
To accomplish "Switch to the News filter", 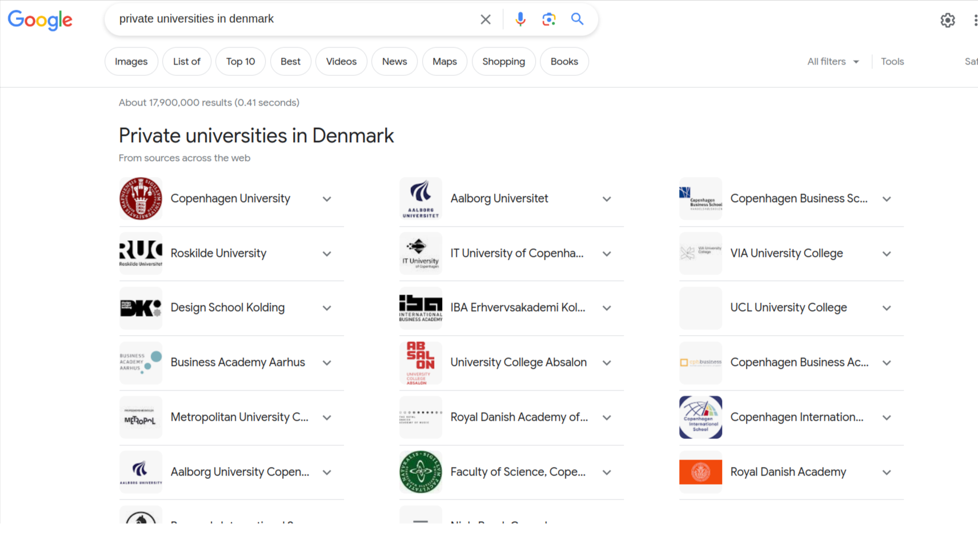I will (395, 62).
